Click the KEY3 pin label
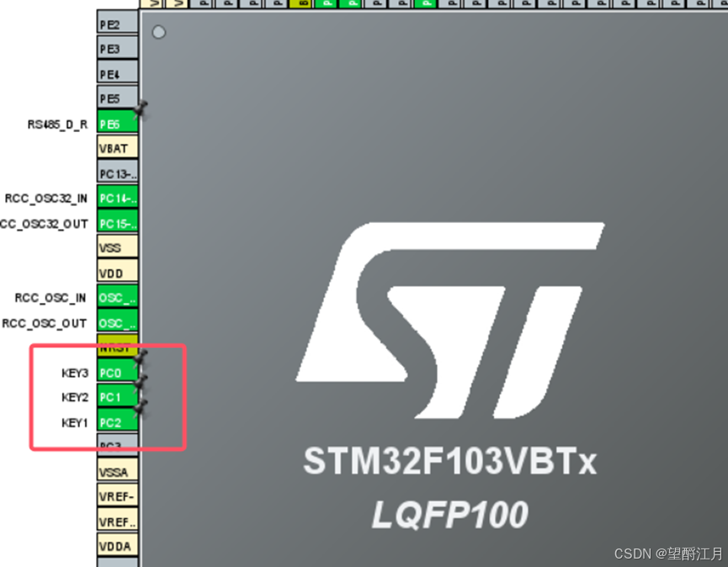 point(75,373)
